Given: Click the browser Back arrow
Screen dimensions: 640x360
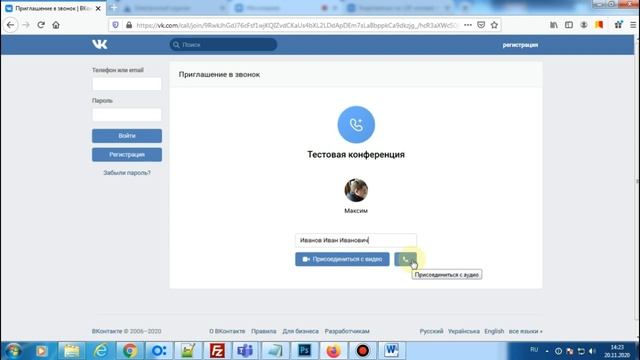Looking at the screenshot, I should tap(11, 25).
